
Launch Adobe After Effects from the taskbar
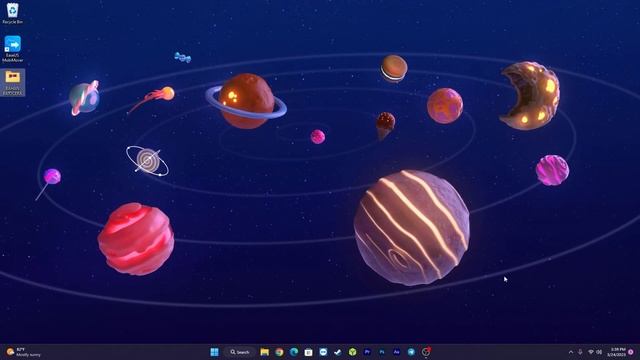tap(396, 352)
